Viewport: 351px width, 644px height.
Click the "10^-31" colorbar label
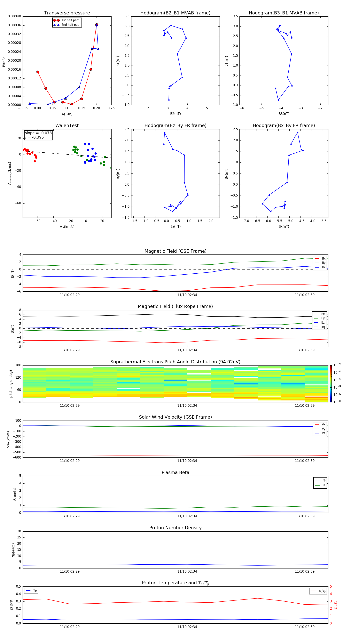(x=337, y=402)
